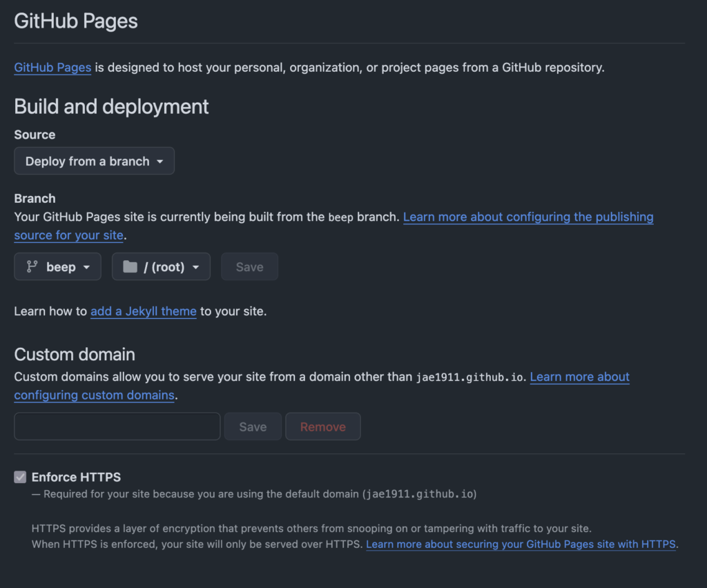Click the Remove custom domain button
707x588 pixels.
point(322,427)
